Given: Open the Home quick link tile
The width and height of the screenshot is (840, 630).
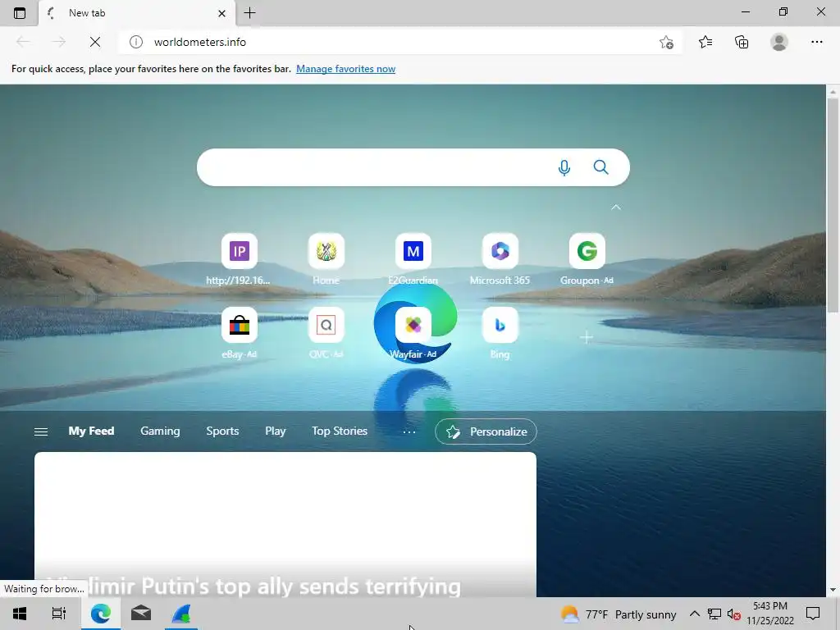Looking at the screenshot, I should click(326, 258).
